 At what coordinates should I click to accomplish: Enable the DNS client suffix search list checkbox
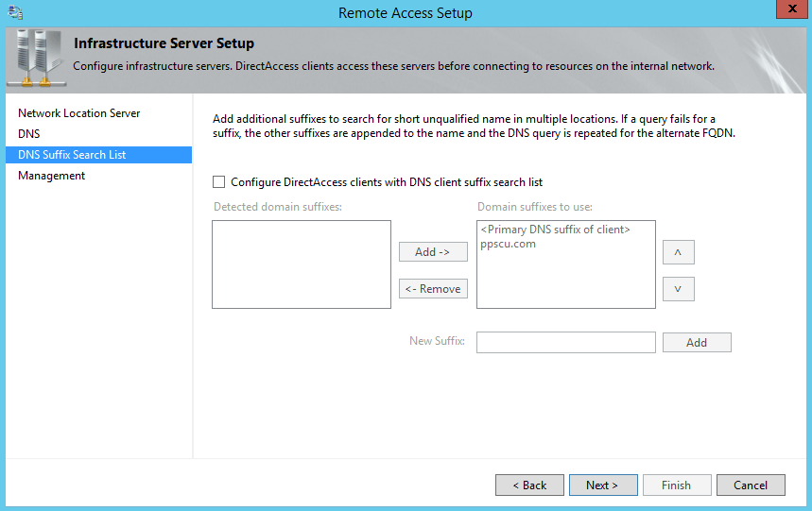(219, 182)
